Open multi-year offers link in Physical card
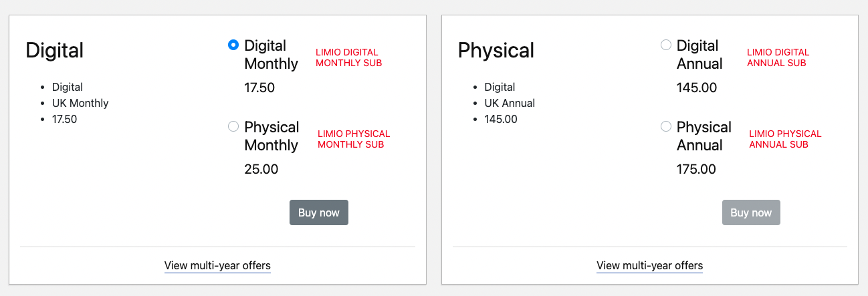This screenshot has height=296, width=868. [x=649, y=266]
